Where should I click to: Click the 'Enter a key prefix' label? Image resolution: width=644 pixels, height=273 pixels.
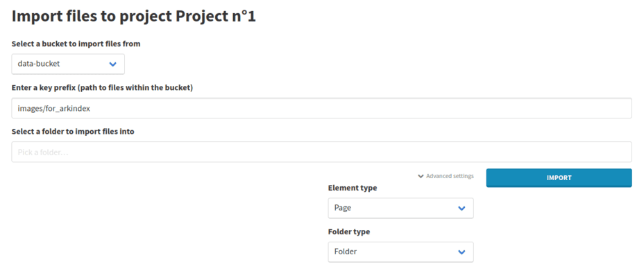point(102,88)
